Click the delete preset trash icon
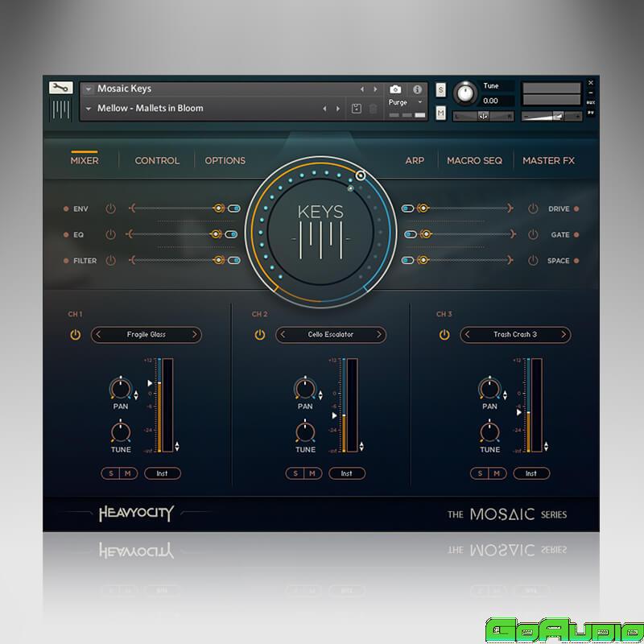This screenshot has height=644, width=644. pos(373,109)
